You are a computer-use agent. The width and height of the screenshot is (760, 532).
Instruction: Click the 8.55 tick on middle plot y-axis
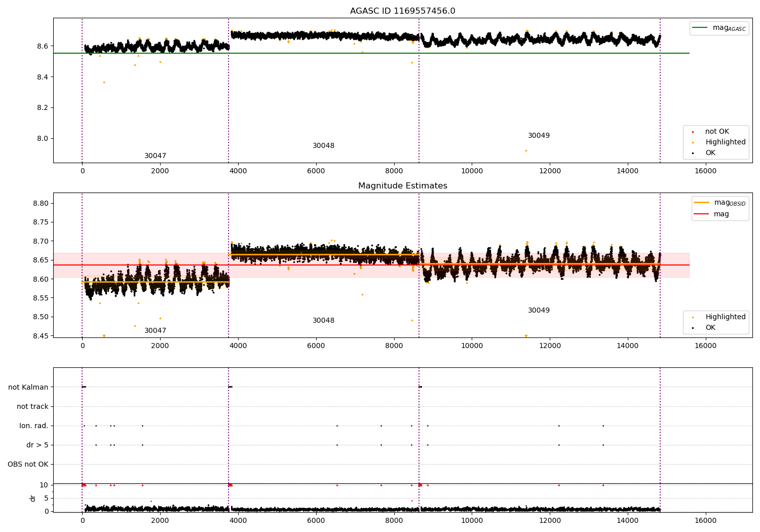[x=40, y=298]
